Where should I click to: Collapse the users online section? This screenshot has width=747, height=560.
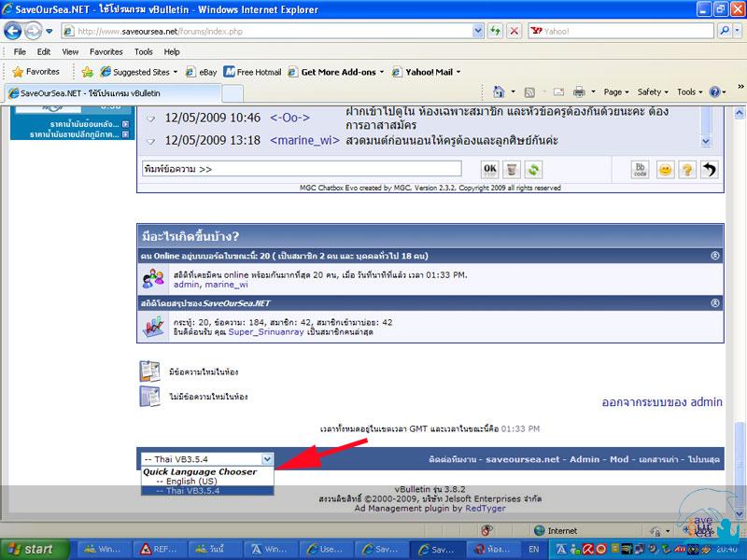pos(715,255)
